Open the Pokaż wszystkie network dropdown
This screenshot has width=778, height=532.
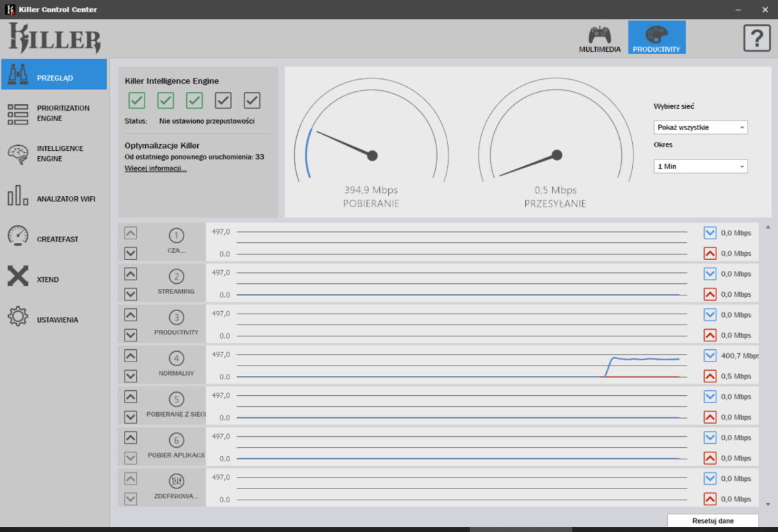(x=700, y=128)
